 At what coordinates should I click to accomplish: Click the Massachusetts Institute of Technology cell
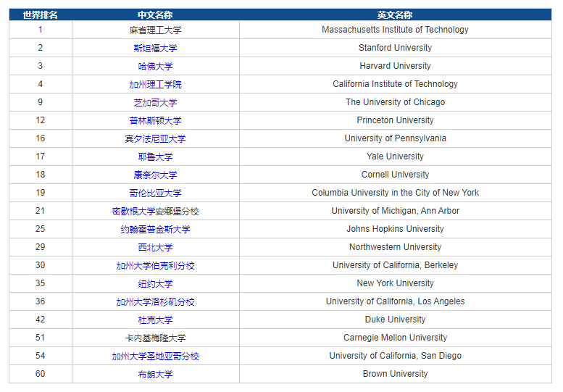(395, 30)
